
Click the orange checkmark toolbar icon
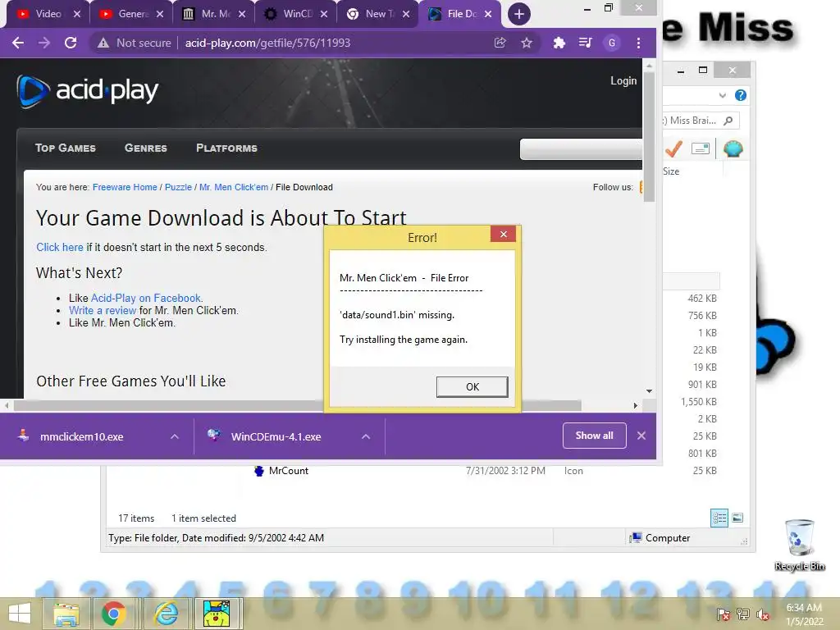pyautogui.click(x=673, y=148)
